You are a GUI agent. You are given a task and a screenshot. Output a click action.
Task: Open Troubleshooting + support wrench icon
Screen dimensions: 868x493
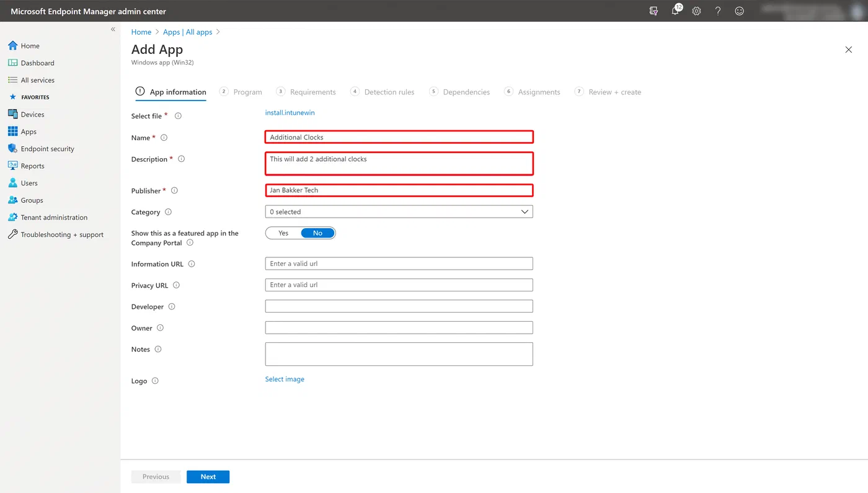(12, 234)
